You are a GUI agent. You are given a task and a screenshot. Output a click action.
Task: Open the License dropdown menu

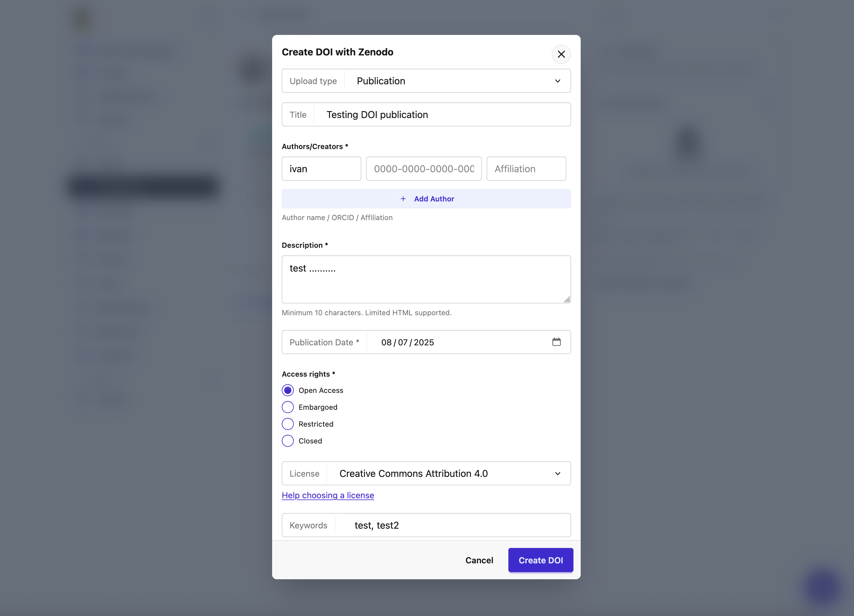coord(448,473)
